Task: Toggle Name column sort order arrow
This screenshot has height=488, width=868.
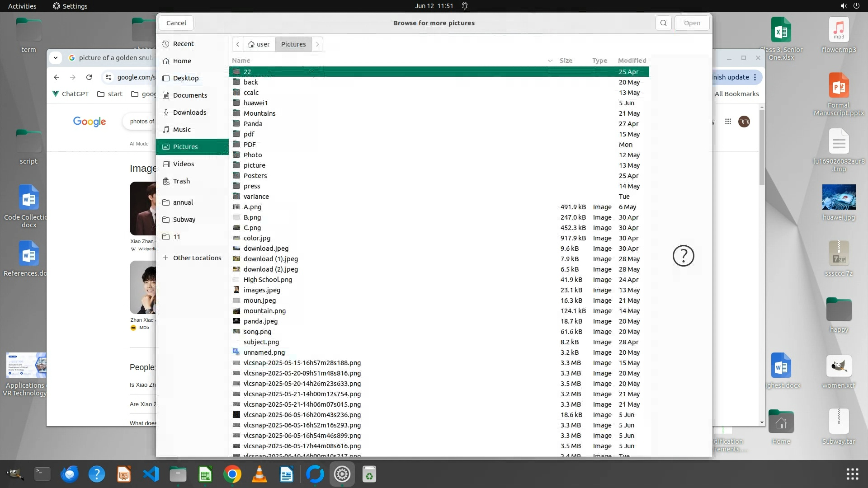Action: coord(550,61)
